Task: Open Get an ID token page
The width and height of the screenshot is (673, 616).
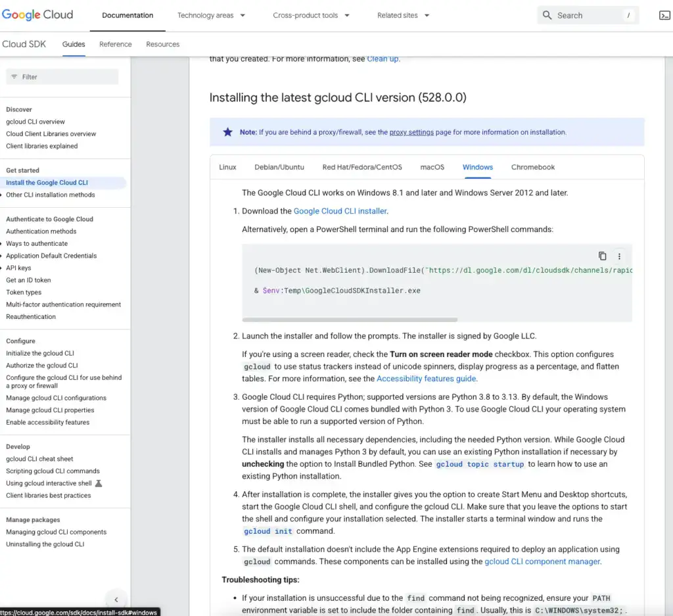Action: point(28,280)
